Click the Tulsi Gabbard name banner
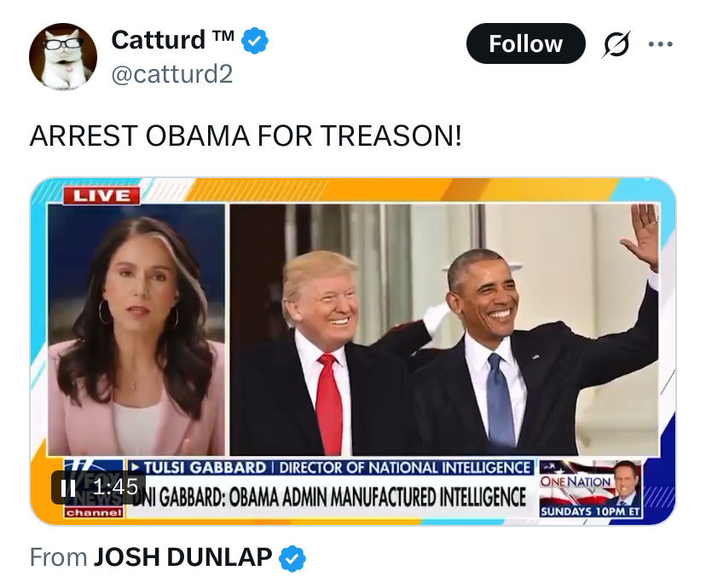706x588 pixels. 331,468
